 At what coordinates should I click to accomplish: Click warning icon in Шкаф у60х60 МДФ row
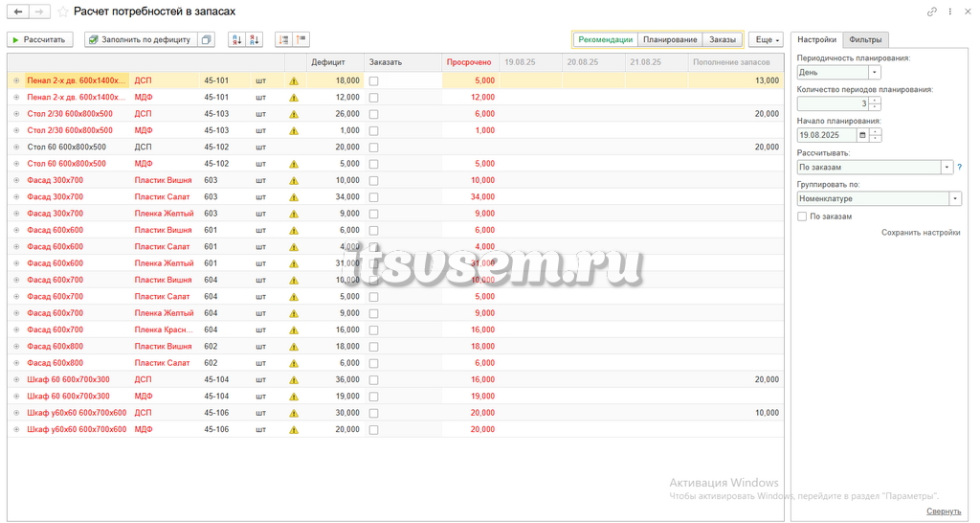[294, 430]
